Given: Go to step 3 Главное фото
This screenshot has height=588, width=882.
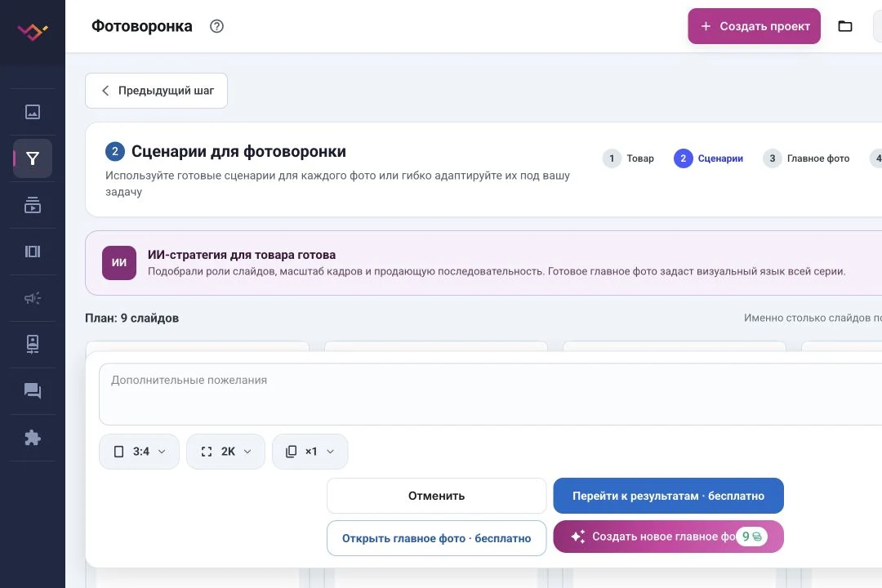Looking at the screenshot, I should coord(806,158).
